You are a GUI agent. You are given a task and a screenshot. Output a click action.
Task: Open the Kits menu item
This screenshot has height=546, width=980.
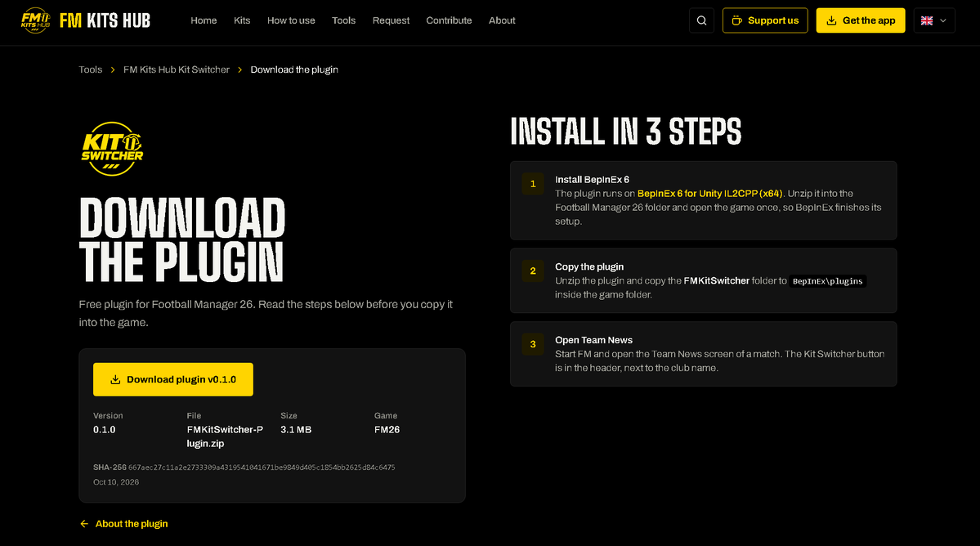[x=242, y=20]
